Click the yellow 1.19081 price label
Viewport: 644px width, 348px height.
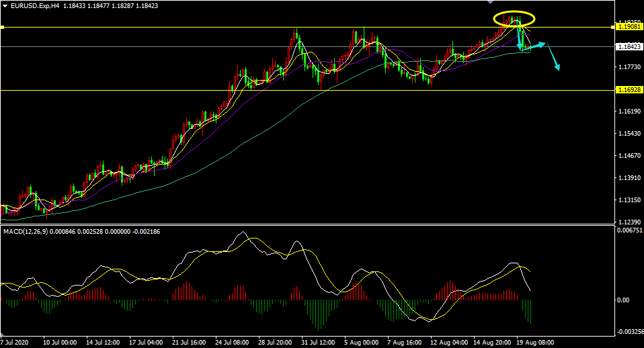629,27
